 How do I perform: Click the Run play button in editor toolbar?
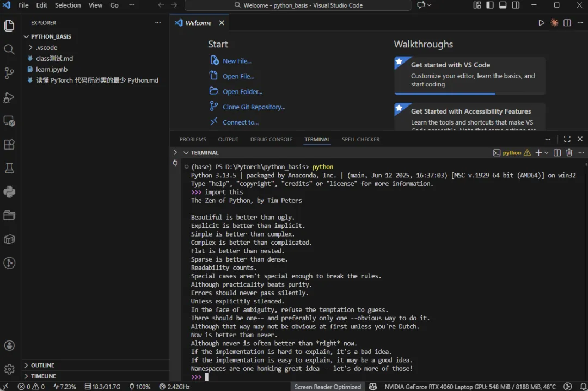pyautogui.click(x=541, y=23)
